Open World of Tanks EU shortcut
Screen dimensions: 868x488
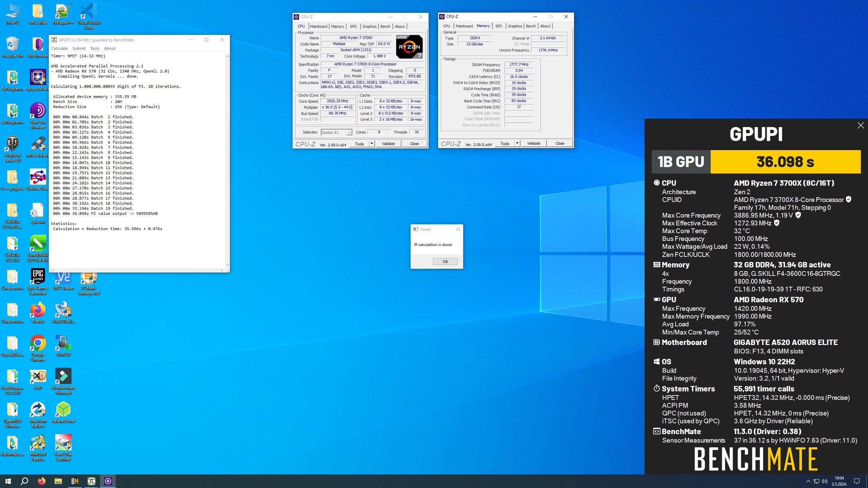click(13, 149)
